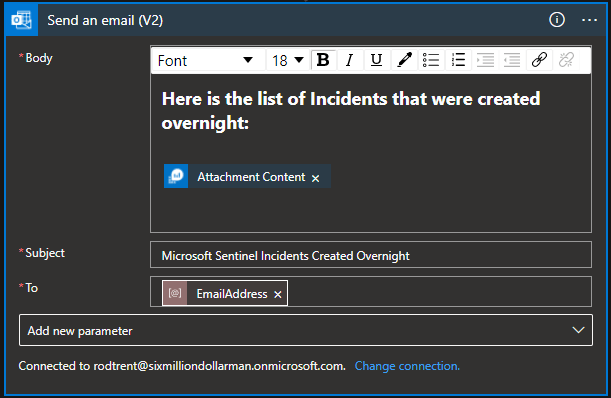Click the Change connection link
Screen dimensions: 611x398
click(407, 366)
